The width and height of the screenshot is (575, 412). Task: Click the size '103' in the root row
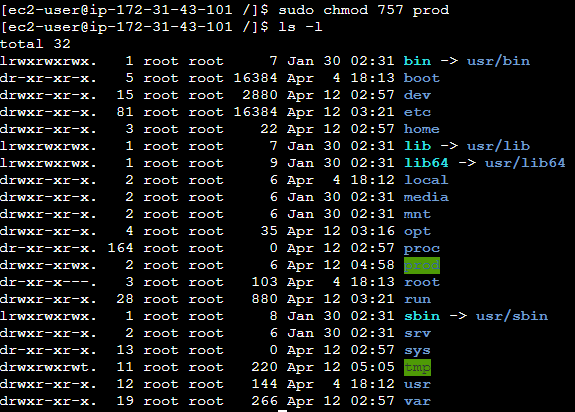coord(264,282)
